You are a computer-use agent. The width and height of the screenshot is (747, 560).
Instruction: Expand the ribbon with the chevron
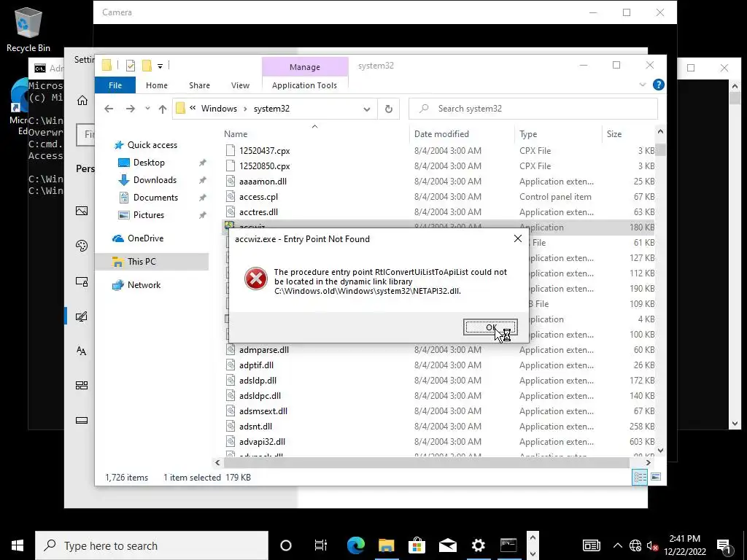(642, 85)
